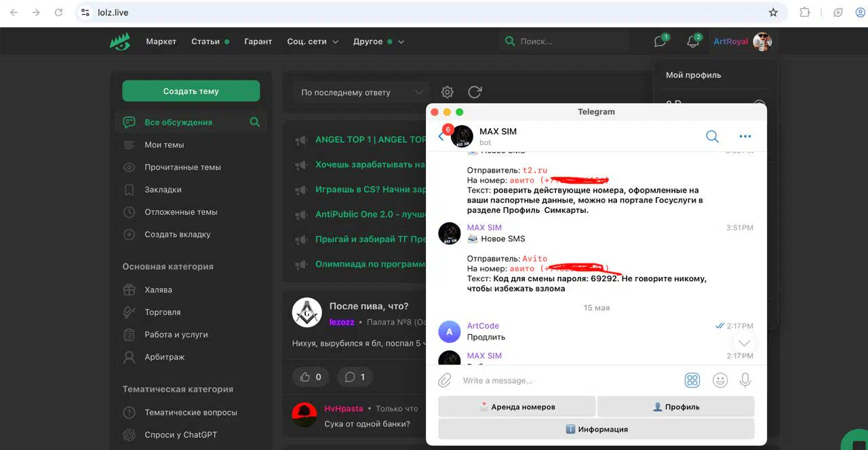The height and width of the screenshot is (450, 868).
Task: Open Отложенные темы in sidebar
Action: point(181,212)
